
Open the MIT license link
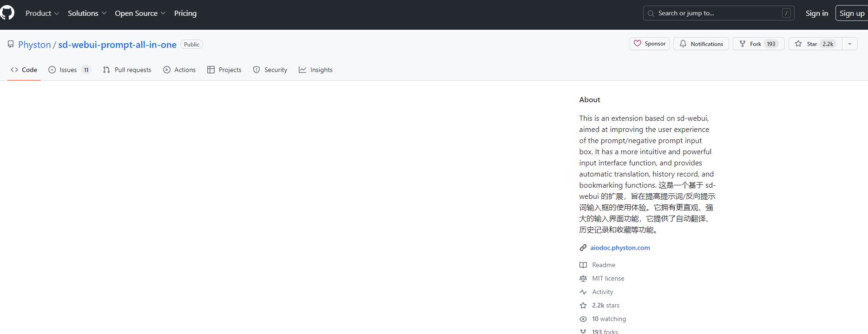click(x=608, y=278)
